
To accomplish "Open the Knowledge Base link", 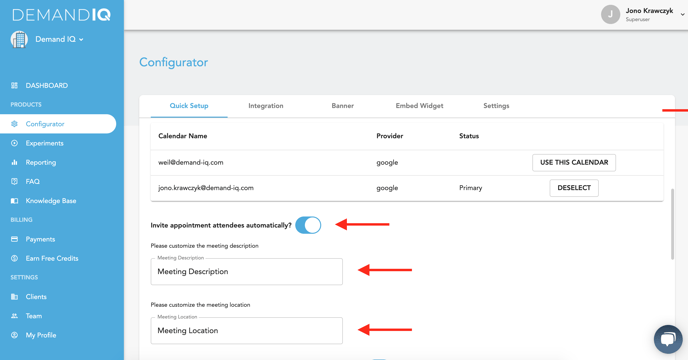I will click(51, 201).
